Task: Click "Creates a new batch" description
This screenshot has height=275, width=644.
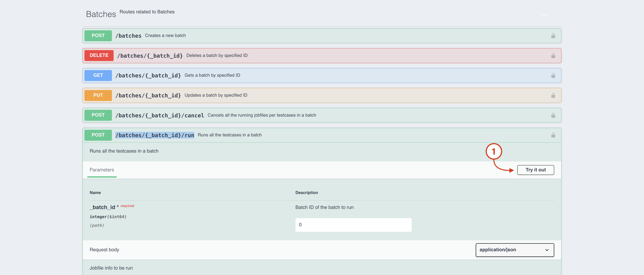Action: (165, 36)
